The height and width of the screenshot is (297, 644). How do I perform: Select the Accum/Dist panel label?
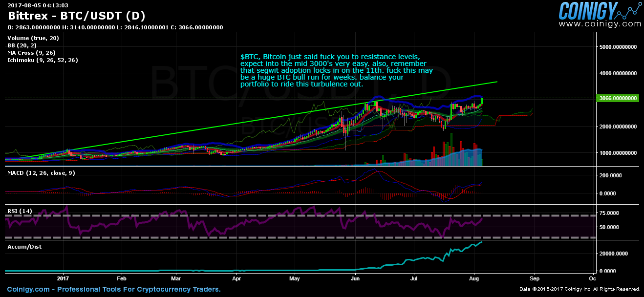pyautogui.click(x=24, y=247)
